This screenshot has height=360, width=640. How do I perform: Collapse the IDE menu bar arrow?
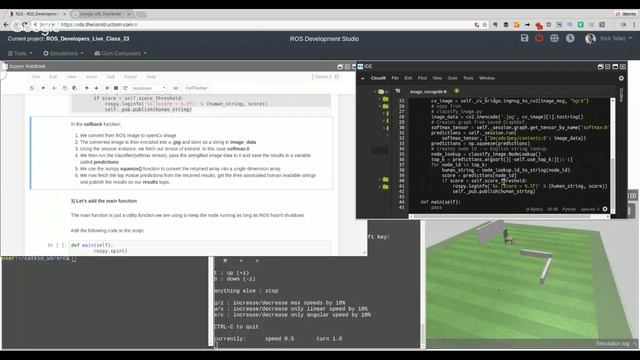point(363,78)
